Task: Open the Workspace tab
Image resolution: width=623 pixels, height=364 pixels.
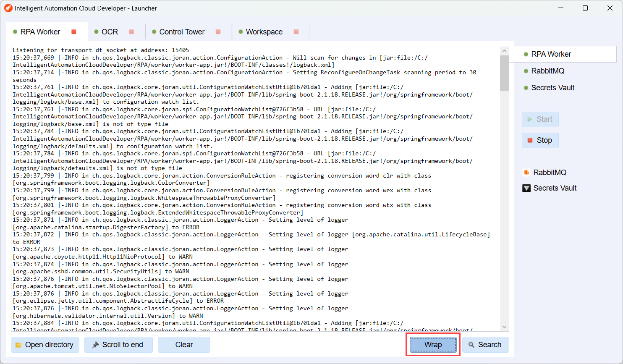Action: point(264,32)
